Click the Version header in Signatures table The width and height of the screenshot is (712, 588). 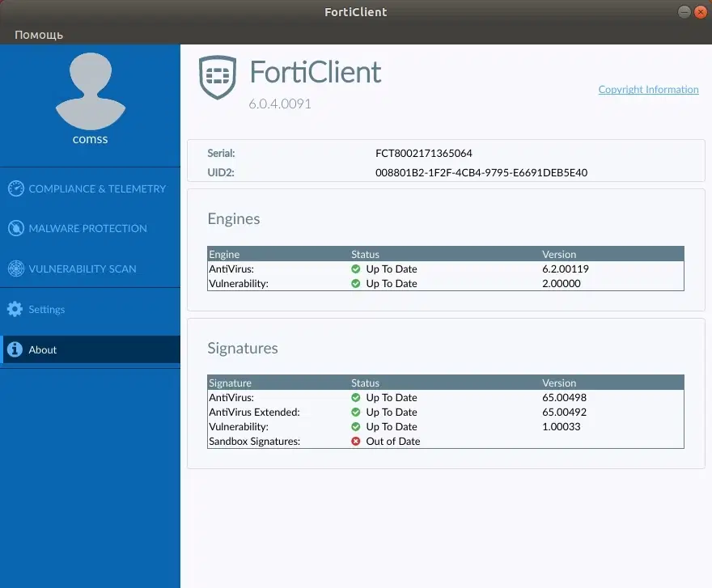(559, 383)
